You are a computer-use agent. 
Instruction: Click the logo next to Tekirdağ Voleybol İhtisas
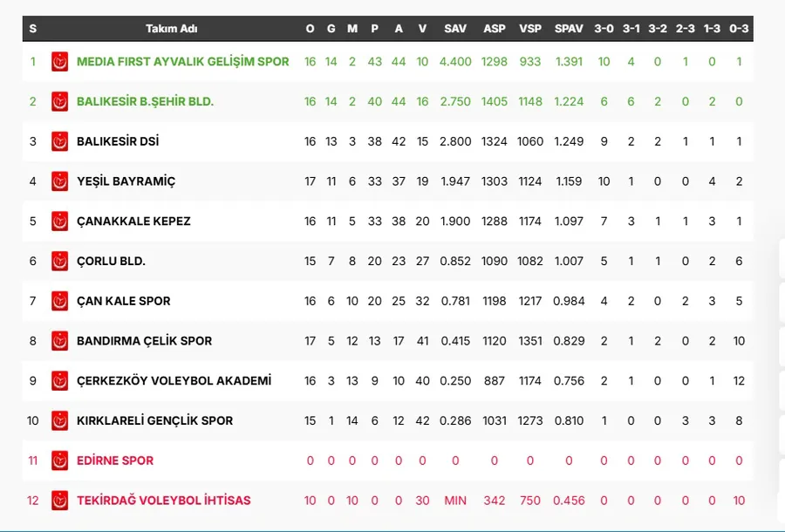pyautogui.click(x=59, y=501)
